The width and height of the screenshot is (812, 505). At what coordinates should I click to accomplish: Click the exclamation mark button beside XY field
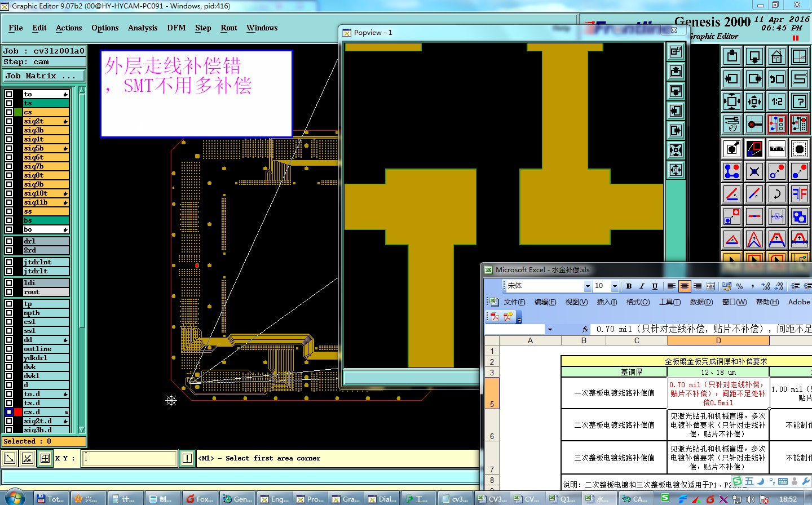[x=187, y=458]
